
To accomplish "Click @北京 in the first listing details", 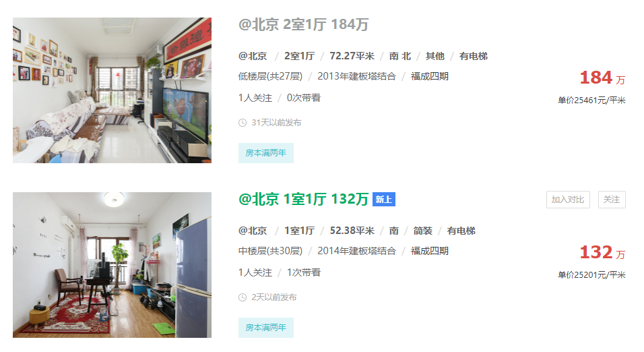I will pyautogui.click(x=253, y=56).
